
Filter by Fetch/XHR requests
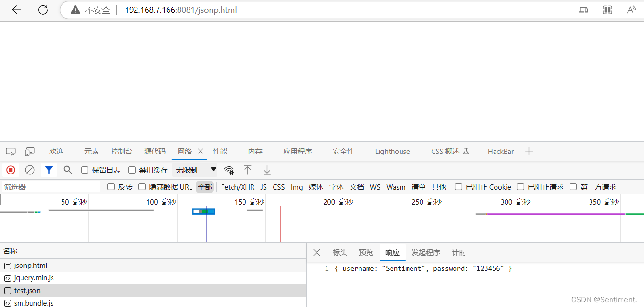pyautogui.click(x=238, y=187)
